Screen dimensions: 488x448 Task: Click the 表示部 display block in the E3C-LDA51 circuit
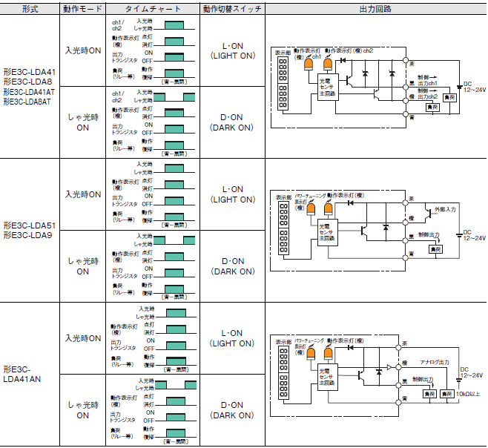283,228
